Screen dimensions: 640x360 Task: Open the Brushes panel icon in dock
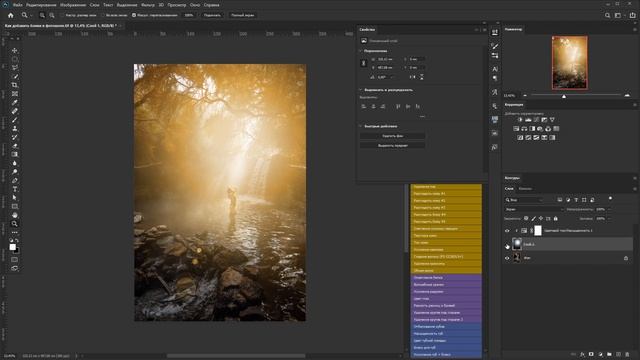[x=495, y=46]
